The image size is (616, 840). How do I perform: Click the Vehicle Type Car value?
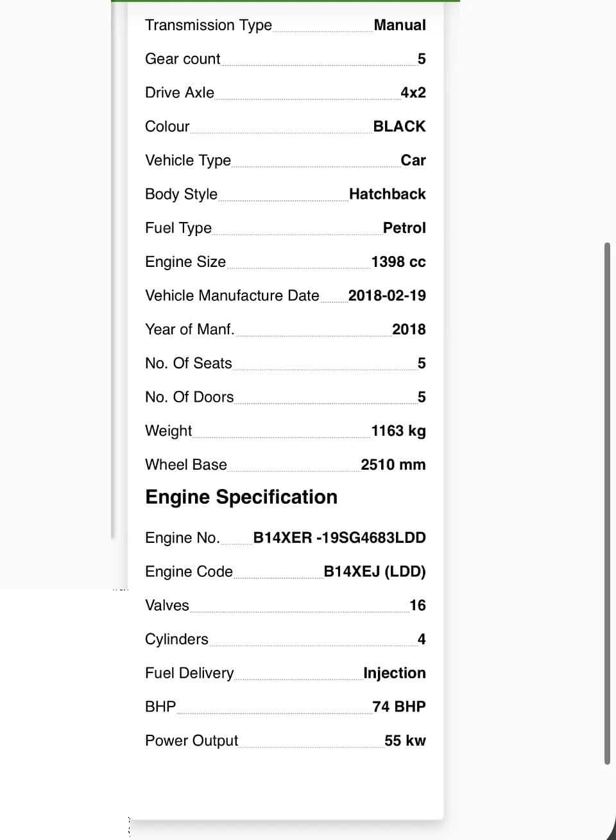[x=413, y=160]
